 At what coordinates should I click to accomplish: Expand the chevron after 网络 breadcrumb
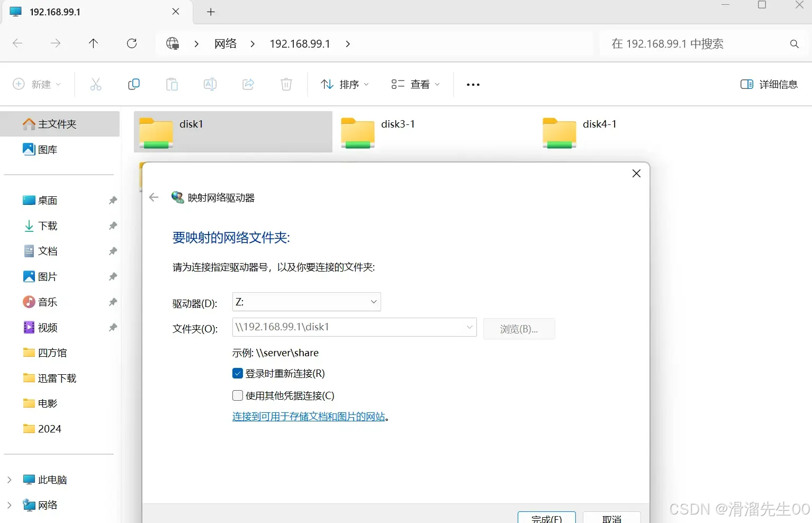coord(252,44)
